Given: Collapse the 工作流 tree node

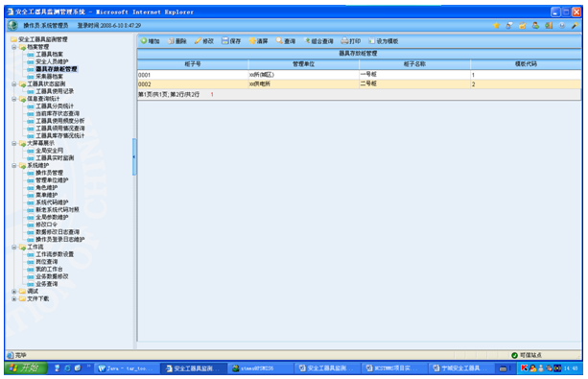Looking at the screenshot, I should click(x=13, y=248).
